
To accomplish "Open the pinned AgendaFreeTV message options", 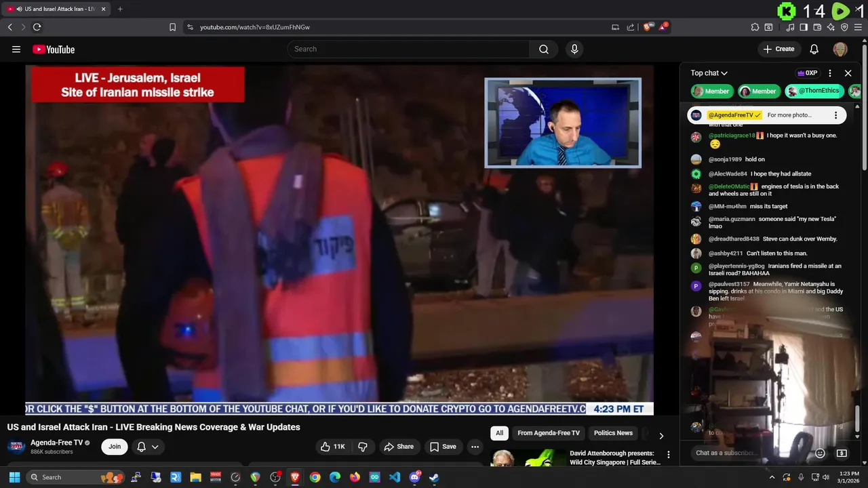I will (835, 115).
